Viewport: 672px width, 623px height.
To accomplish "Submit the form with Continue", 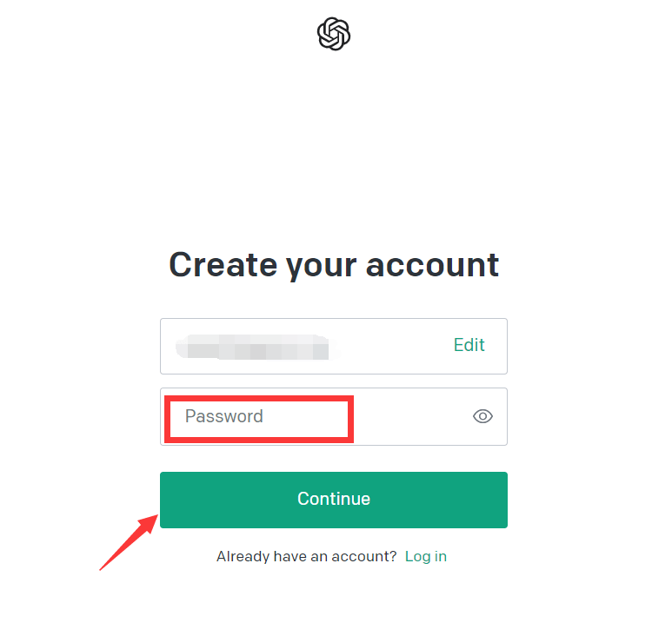I will (x=334, y=500).
